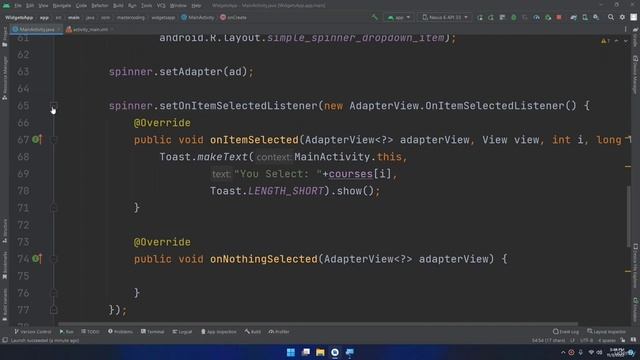640x360 pixels.
Task: Open the Device Manager phone icon in toolbar
Action: pos(585,18)
